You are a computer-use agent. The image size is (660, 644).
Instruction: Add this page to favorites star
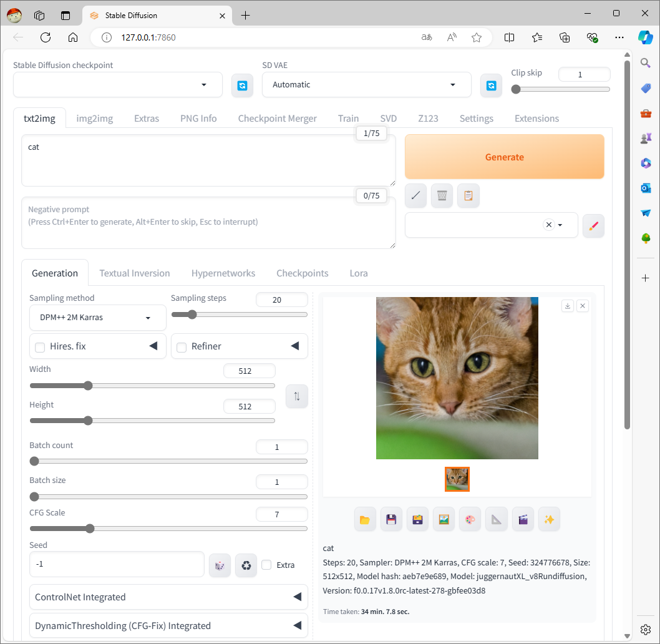(x=477, y=37)
